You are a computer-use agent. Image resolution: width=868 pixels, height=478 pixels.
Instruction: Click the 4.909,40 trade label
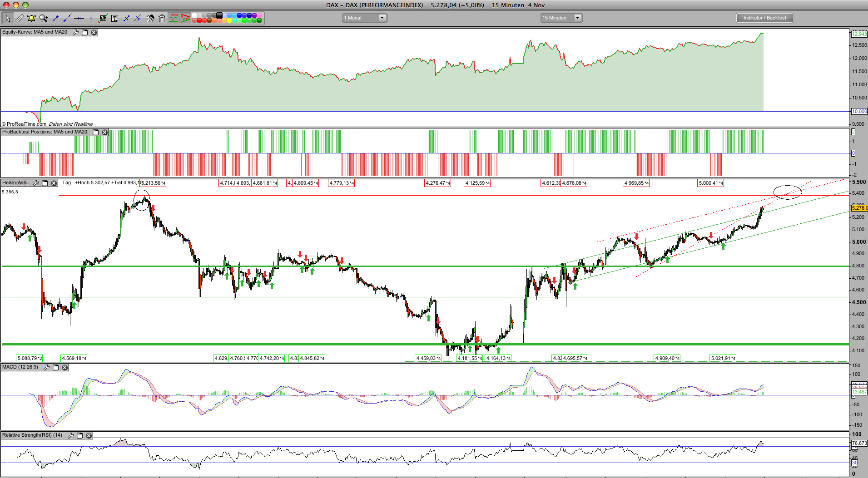point(667,358)
